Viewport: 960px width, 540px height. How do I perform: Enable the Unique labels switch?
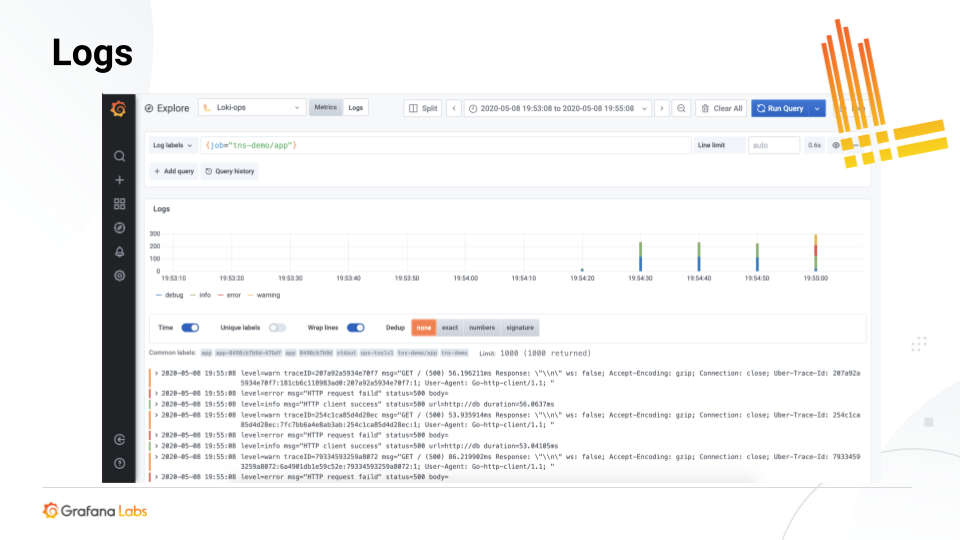277,327
